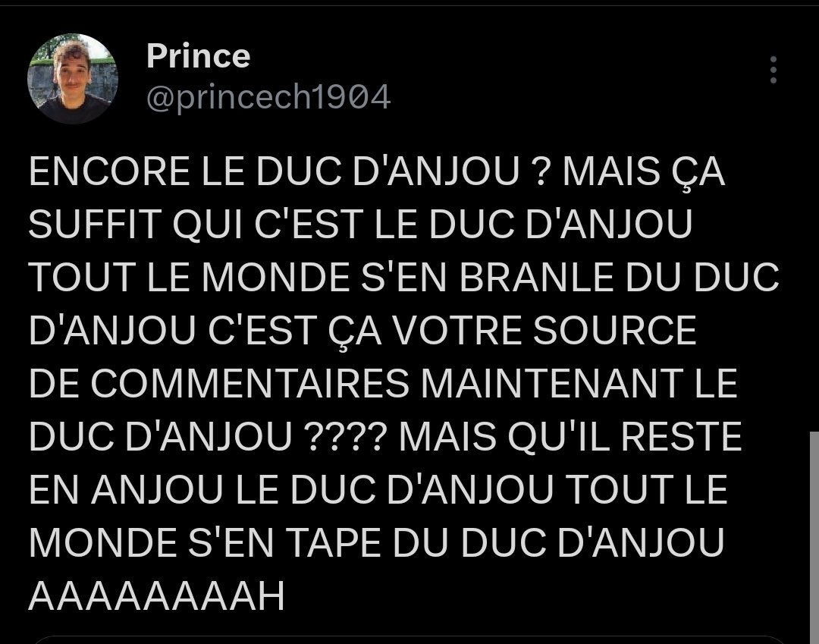819x644 pixels.
Task: Visit the @princech1904 handle link
Action: pos(268,97)
